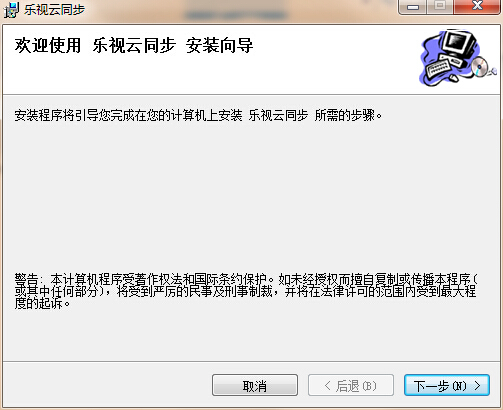Minimize the 乐视云同步 installer window
The height and width of the screenshot is (410, 503).
click(x=413, y=7)
